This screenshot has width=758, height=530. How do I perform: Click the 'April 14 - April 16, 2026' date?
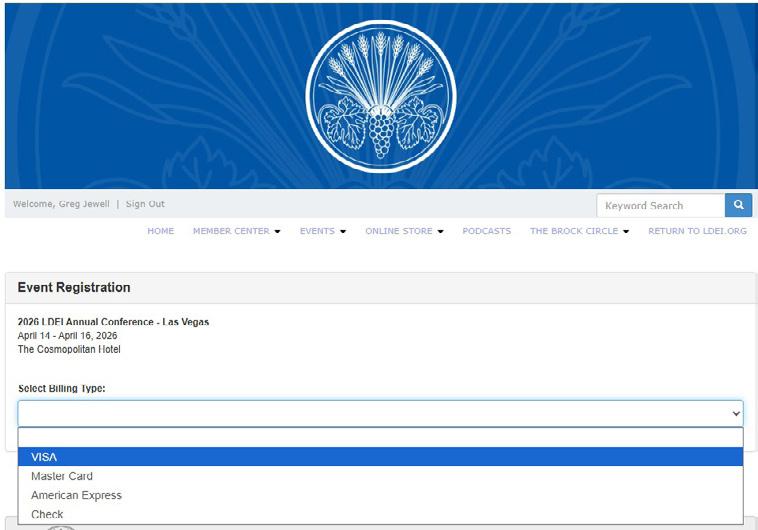[x=67, y=335]
